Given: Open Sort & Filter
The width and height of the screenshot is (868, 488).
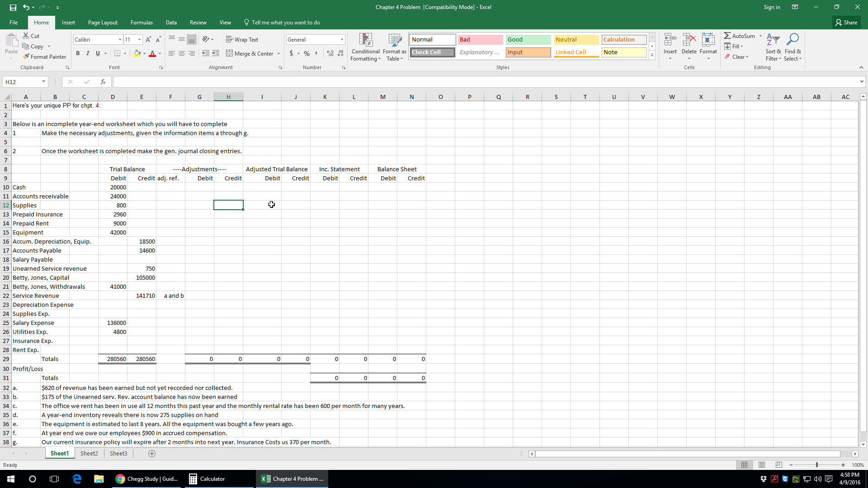Looking at the screenshot, I should click(773, 47).
